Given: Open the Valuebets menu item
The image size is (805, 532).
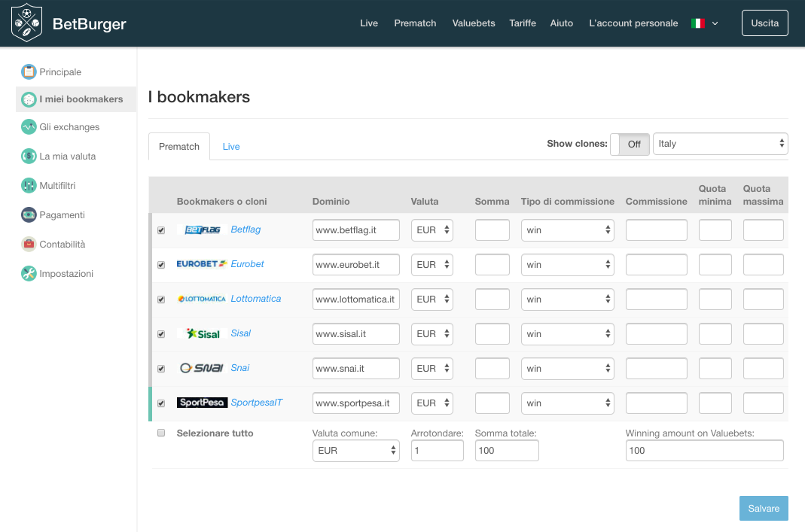Looking at the screenshot, I should coord(474,23).
